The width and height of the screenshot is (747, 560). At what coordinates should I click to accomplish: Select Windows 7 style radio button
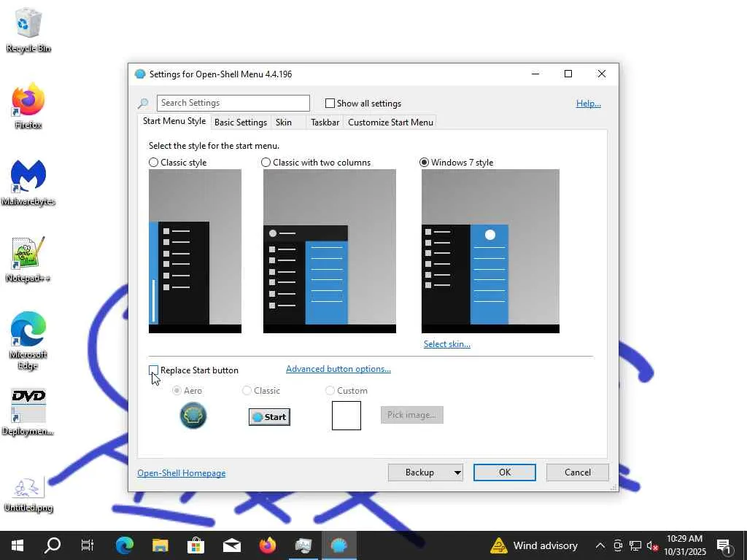click(424, 163)
